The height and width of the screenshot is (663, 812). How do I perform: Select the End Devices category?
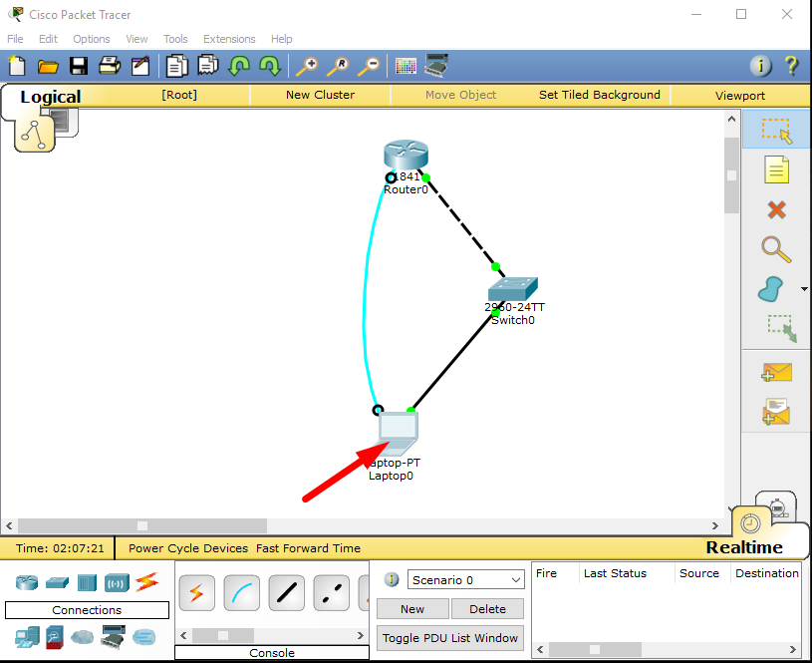pyautogui.click(x=27, y=637)
